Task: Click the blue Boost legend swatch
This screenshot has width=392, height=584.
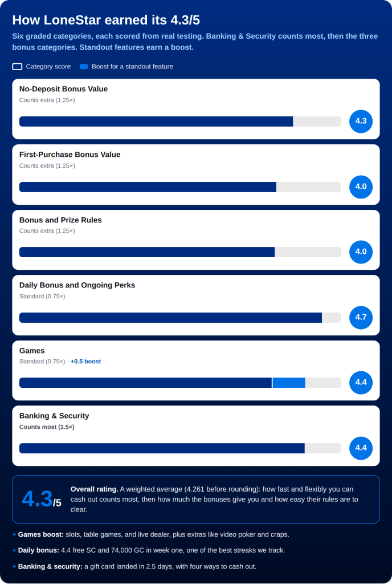Action: [84, 67]
